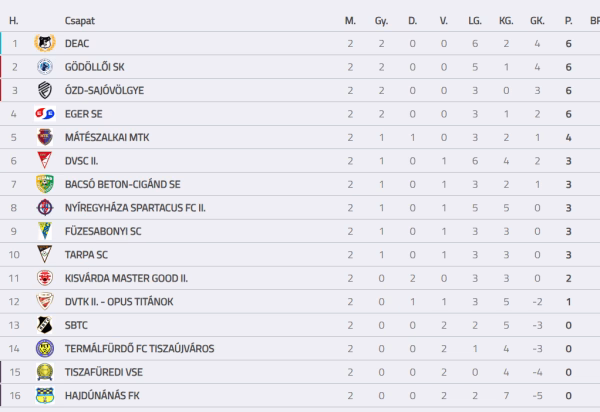Click the Eger SE red-blue logo
The height and width of the screenshot is (412, 600).
[45, 114]
